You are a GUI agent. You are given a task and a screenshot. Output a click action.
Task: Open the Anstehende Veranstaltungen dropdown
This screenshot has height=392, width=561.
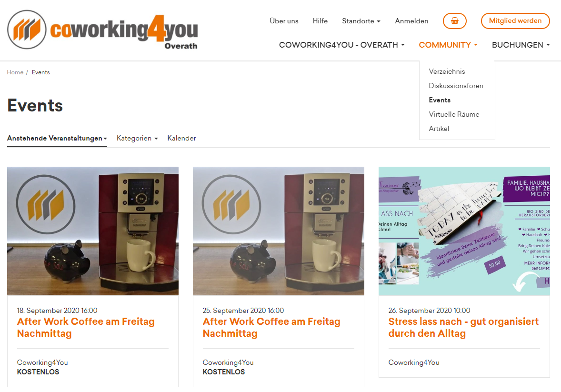click(x=57, y=138)
